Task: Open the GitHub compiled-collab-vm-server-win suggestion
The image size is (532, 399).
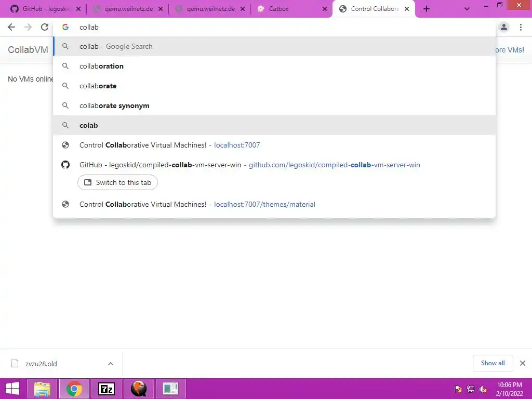Action: 274,165
